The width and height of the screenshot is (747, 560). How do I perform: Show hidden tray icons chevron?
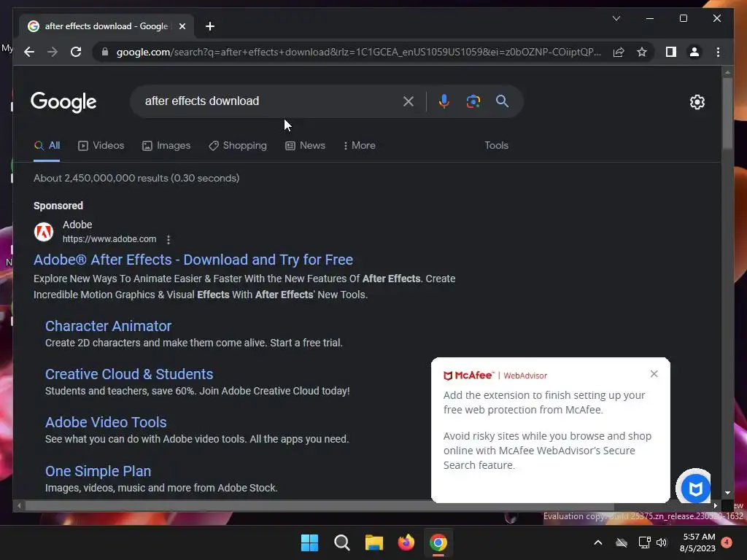pyautogui.click(x=598, y=542)
